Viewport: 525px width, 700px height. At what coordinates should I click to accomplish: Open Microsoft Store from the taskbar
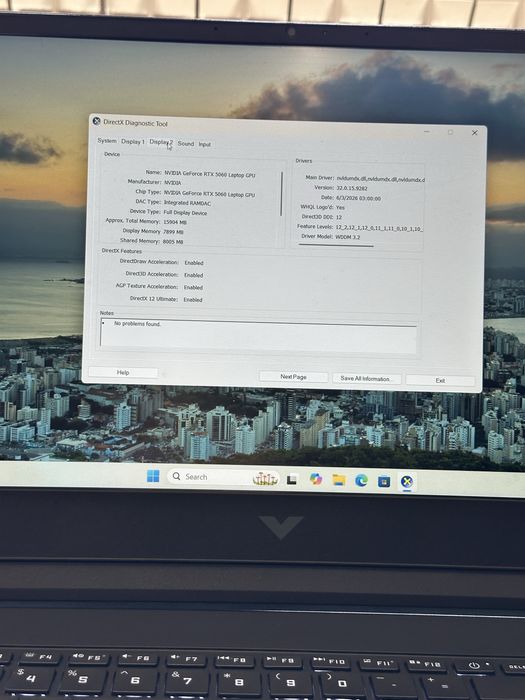pyautogui.click(x=384, y=482)
